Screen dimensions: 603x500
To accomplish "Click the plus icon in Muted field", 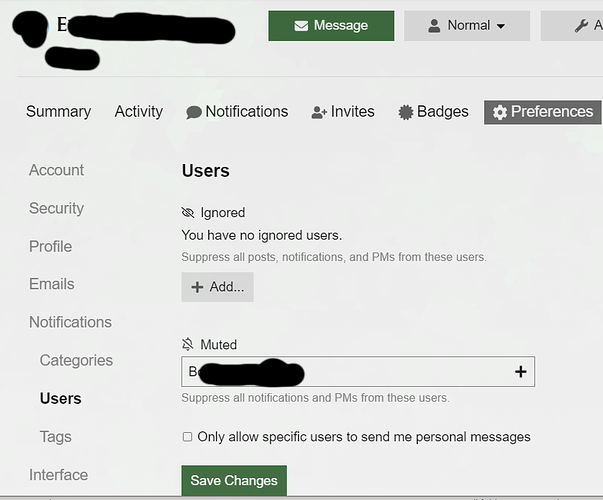I will point(520,372).
